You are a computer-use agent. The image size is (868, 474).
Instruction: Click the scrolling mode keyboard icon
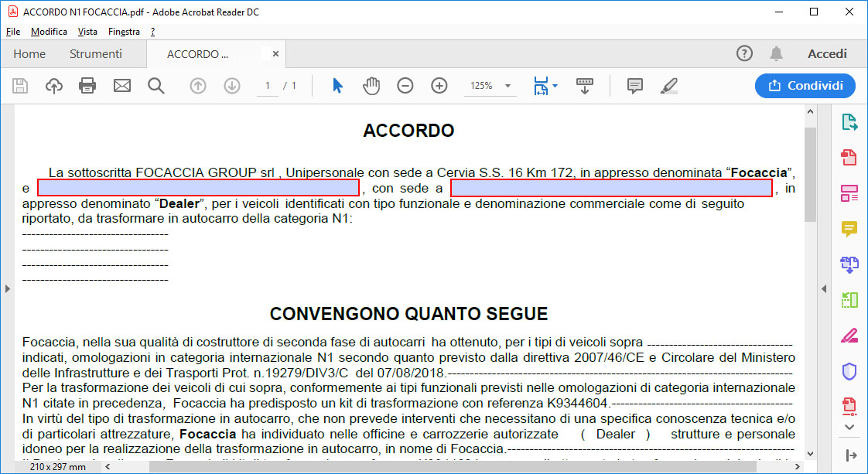click(585, 86)
